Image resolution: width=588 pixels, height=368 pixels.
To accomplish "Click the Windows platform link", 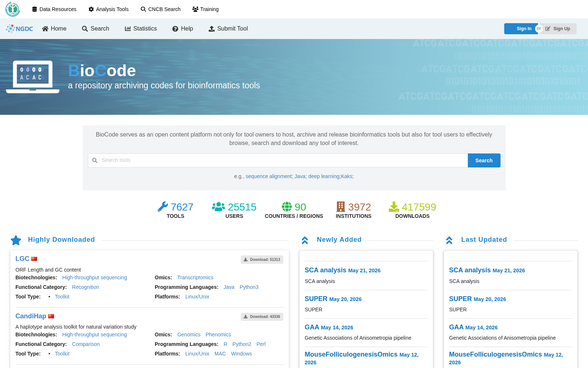I will (241, 354).
